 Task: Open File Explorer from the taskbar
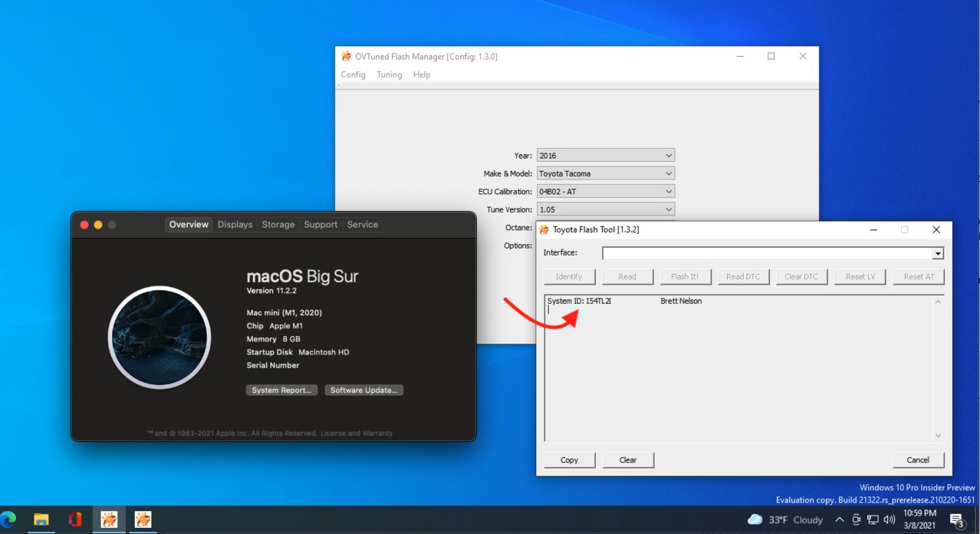coord(41,519)
